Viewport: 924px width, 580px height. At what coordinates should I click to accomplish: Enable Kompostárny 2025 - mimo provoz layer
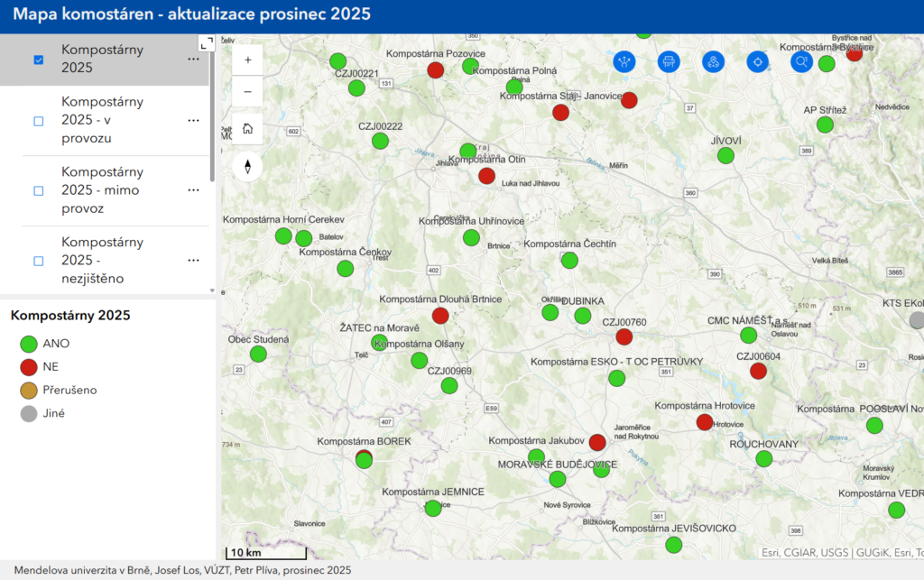pos(39,191)
